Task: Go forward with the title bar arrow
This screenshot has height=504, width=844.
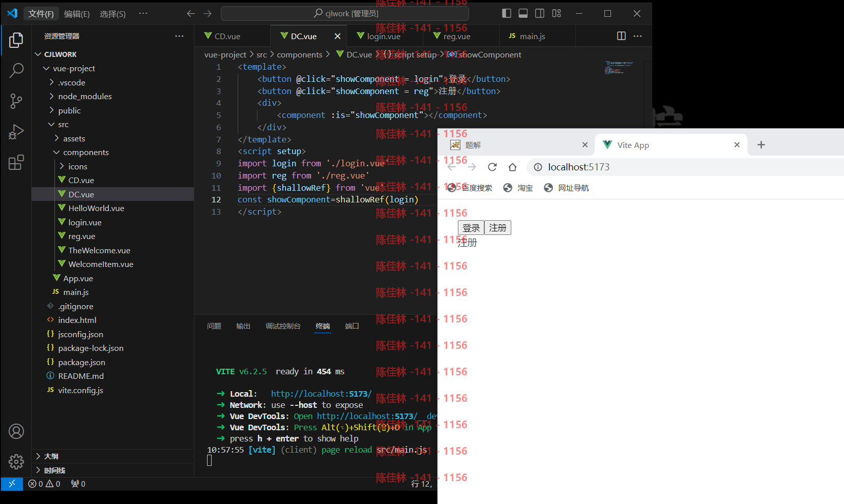Action: pos(208,13)
